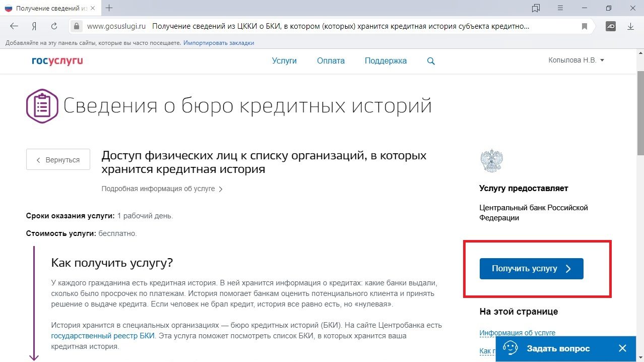The image size is (644, 362).
Task: Open the Услуги menu item
Action: coord(284,61)
